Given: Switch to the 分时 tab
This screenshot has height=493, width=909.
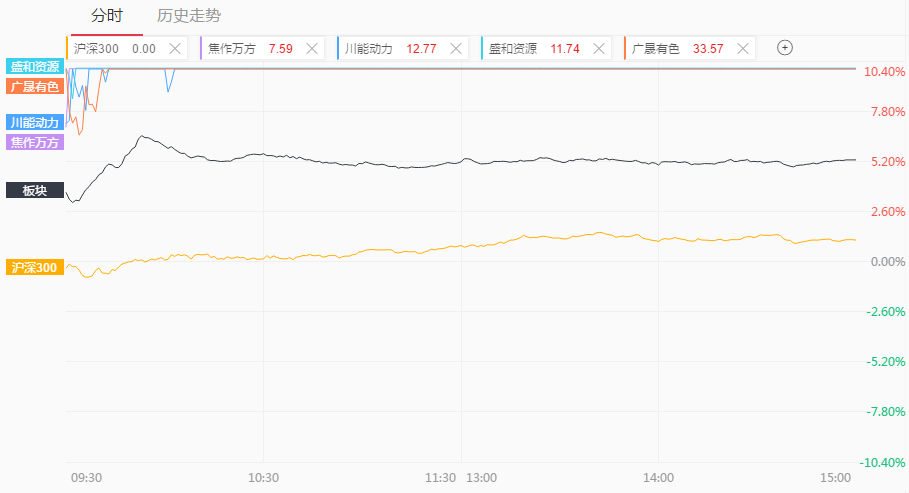Looking at the screenshot, I should pyautogui.click(x=107, y=16).
